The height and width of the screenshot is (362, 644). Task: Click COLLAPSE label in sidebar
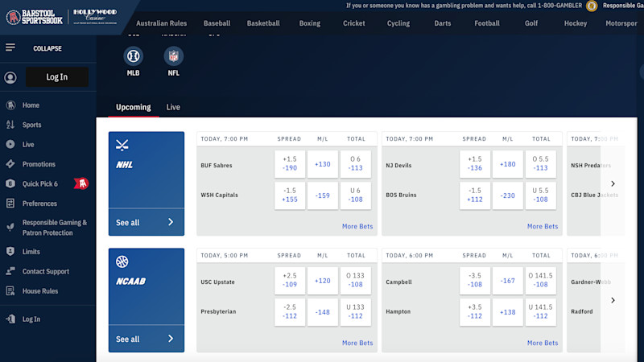[x=47, y=48]
